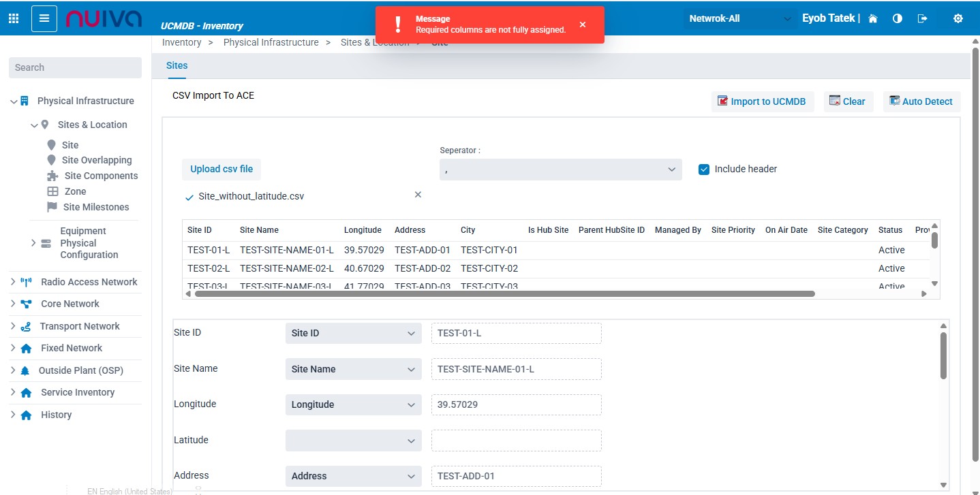Open the empty Latitude mapping dropdown
Viewport: 980px width, 495px height.
tap(352, 441)
